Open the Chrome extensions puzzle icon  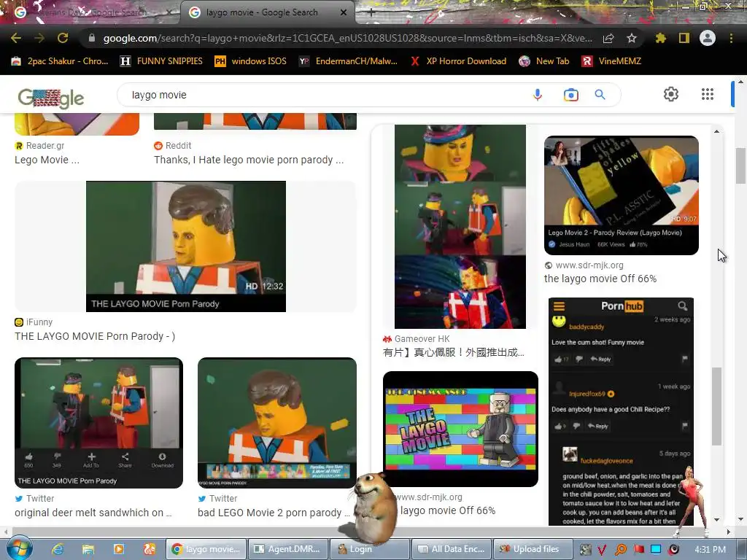pyautogui.click(x=660, y=38)
